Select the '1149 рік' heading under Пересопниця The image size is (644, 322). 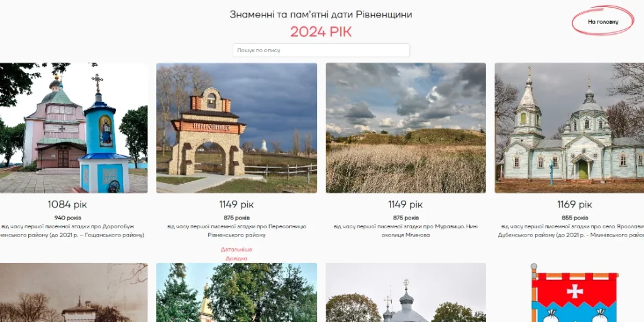tap(236, 204)
